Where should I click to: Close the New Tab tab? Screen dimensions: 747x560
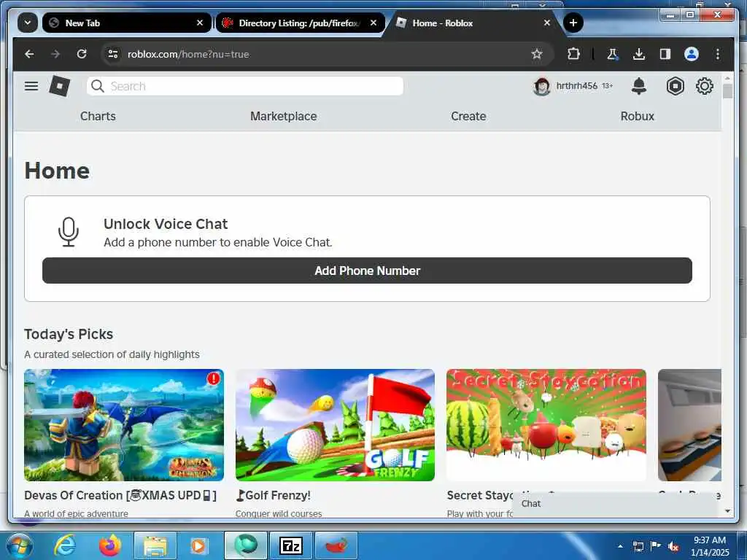click(x=200, y=23)
